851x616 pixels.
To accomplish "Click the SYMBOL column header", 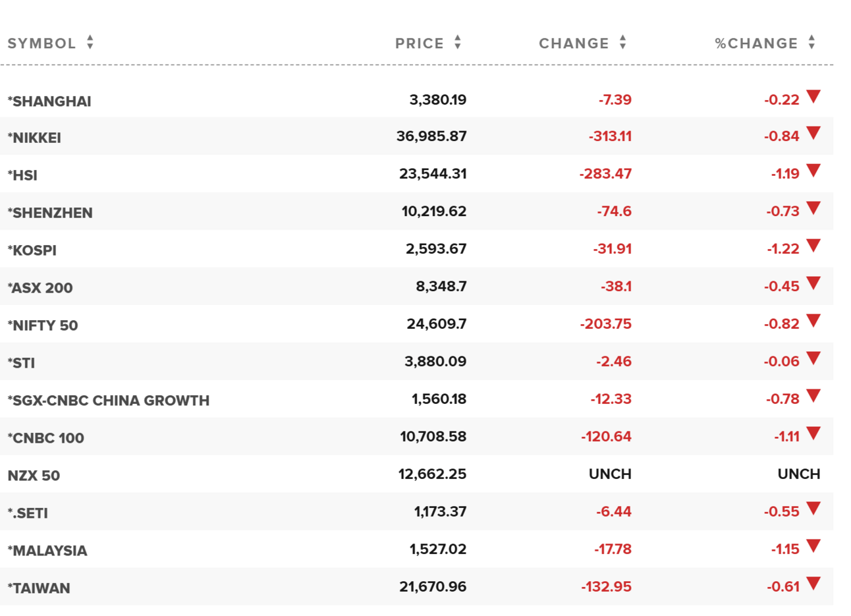I will point(41,43).
